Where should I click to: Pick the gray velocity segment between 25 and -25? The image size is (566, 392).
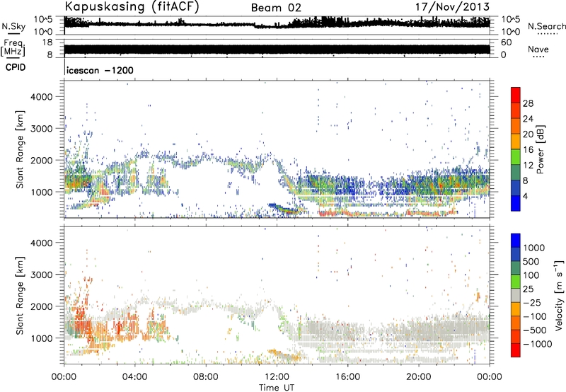click(516, 295)
